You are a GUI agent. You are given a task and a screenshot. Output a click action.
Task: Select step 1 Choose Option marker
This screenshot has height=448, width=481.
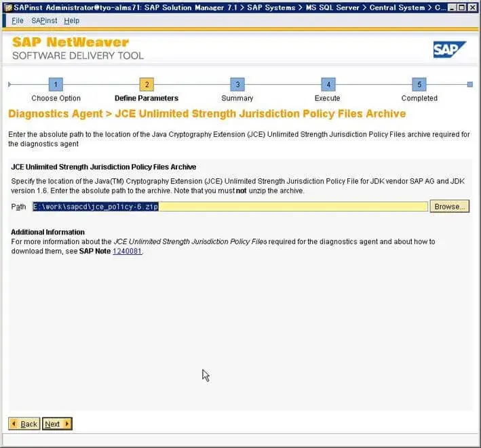point(56,84)
